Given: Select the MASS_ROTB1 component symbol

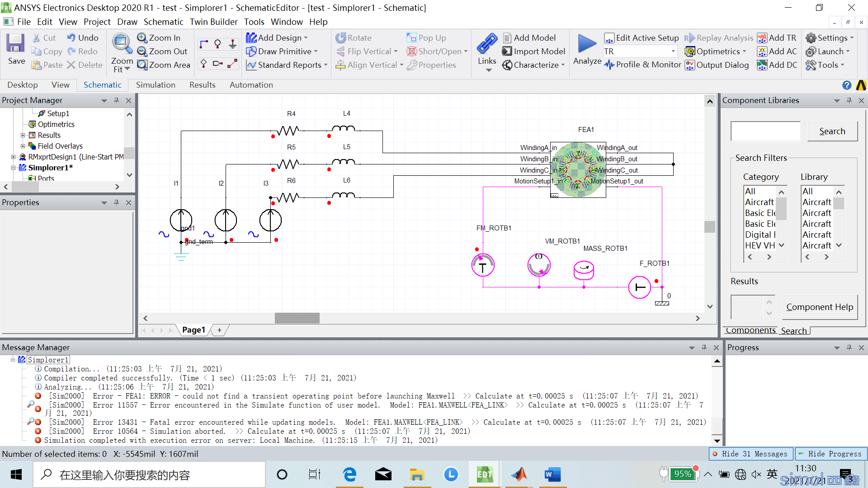Looking at the screenshot, I should 584,270.
